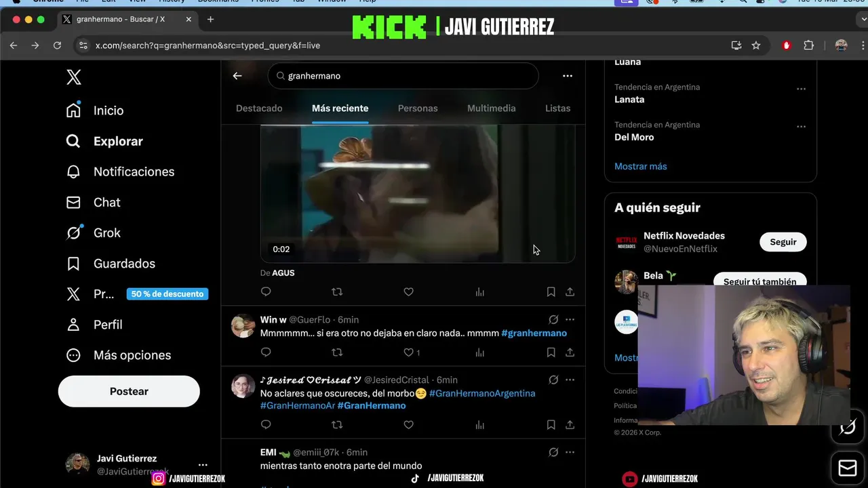
Task: Follow Netflix Novedades with Seguir
Action: coord(783,242)
